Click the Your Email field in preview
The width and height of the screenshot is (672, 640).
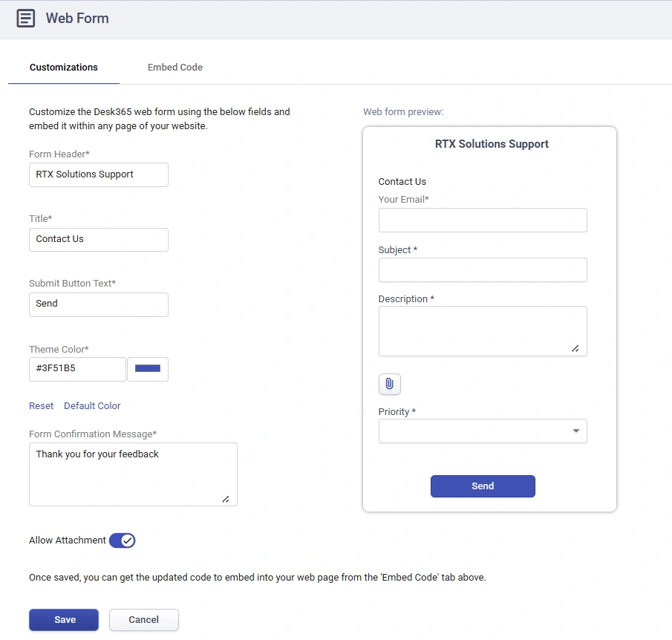pos(483,220)
